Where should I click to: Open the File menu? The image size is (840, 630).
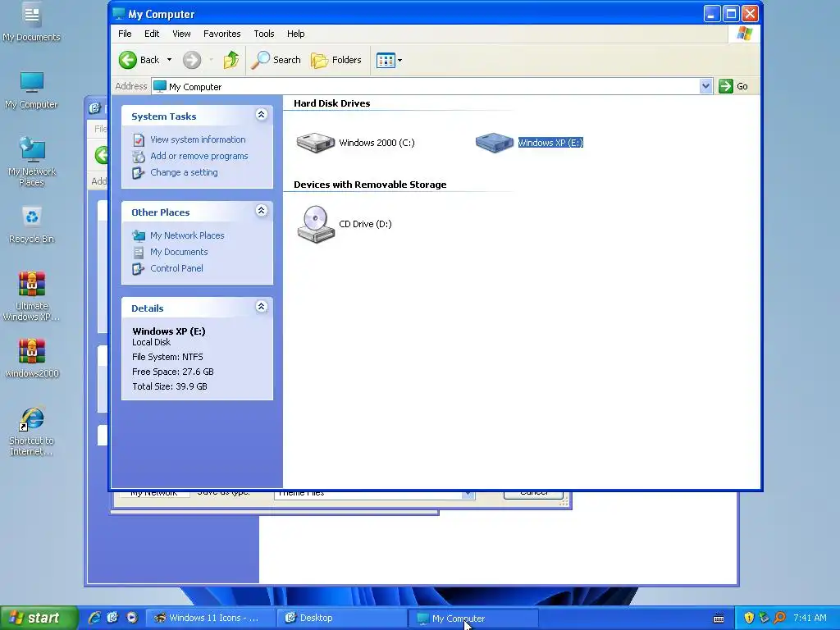(x=125, y=34)
